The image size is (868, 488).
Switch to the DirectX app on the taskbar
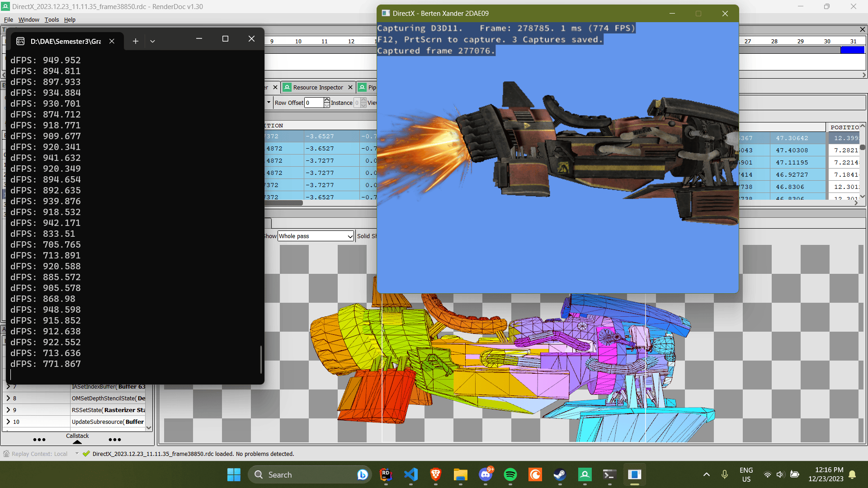[634, 474]
